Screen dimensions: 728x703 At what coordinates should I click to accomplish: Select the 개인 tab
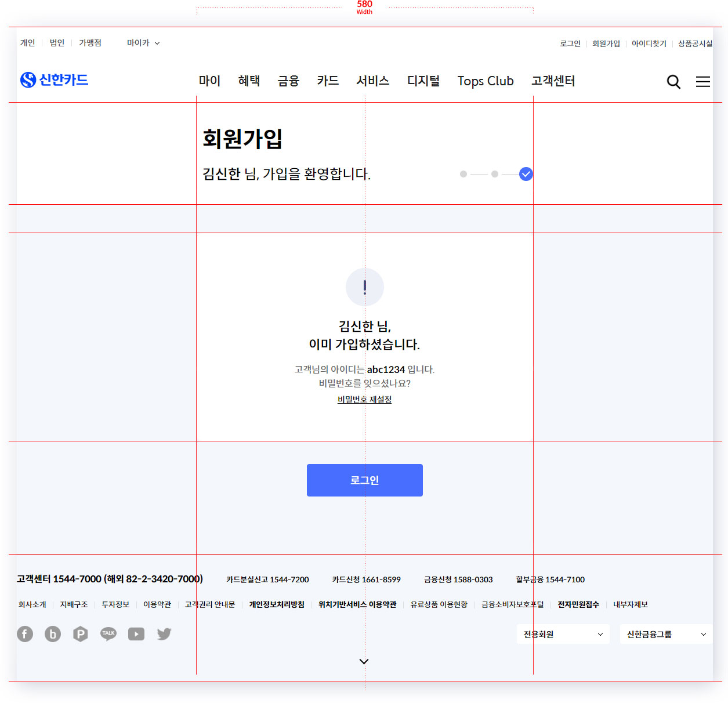point(28,43)
